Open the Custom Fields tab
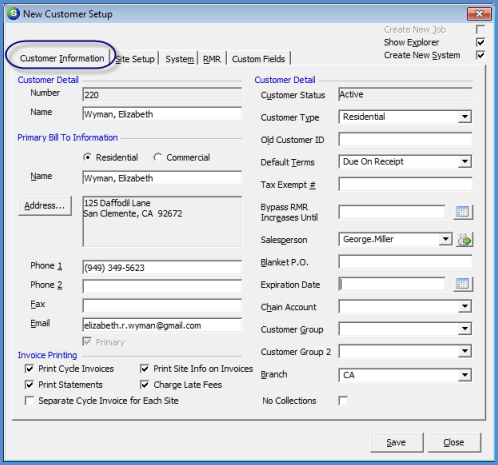498x465 pixels. 258,59
